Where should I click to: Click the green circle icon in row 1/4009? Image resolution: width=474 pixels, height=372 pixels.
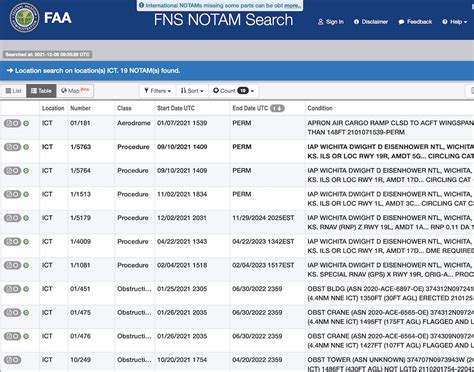[x=26, y=242]
